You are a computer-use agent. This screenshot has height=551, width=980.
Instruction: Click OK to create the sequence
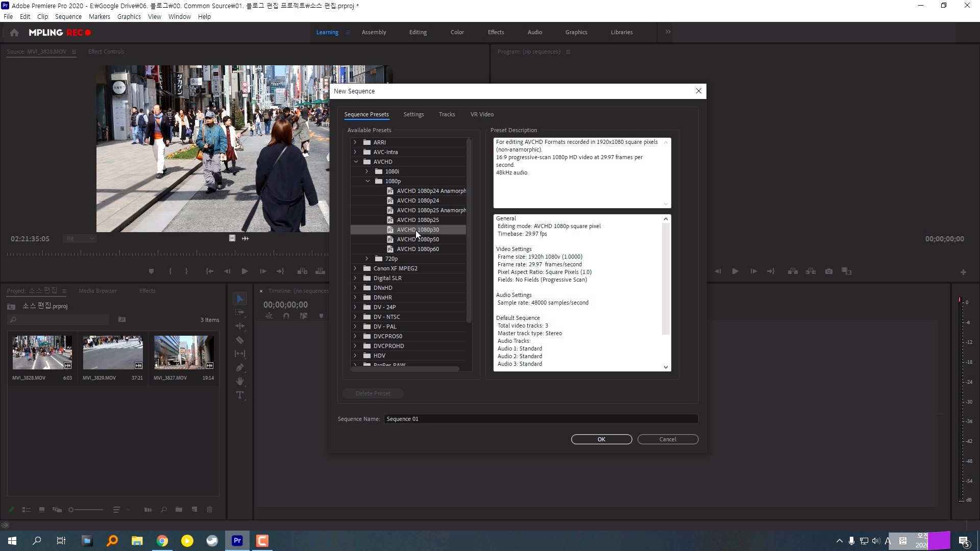click(x=601, y=439)
